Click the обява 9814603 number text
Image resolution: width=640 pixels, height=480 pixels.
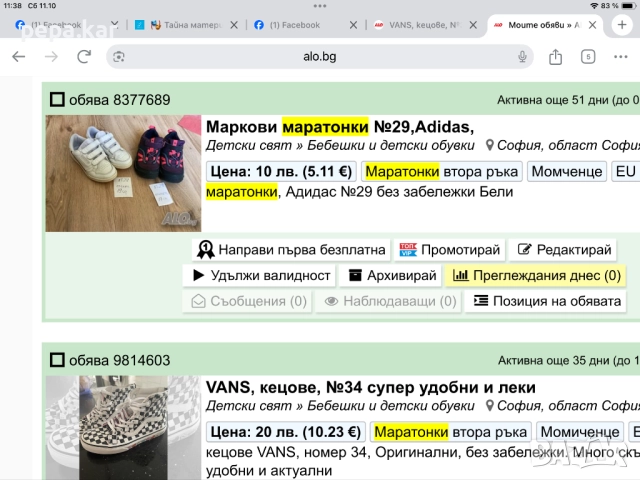click(x=120, y=360)
